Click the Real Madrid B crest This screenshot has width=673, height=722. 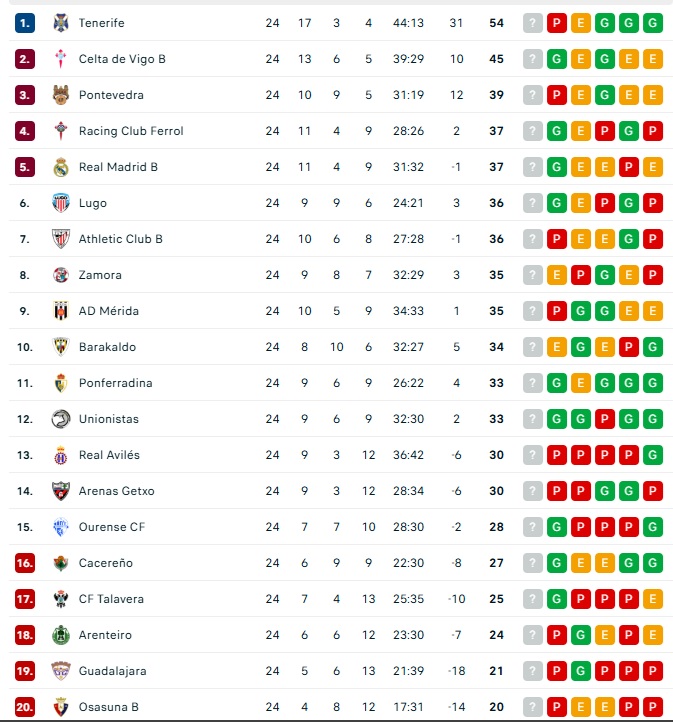click(x=60, y=167)
